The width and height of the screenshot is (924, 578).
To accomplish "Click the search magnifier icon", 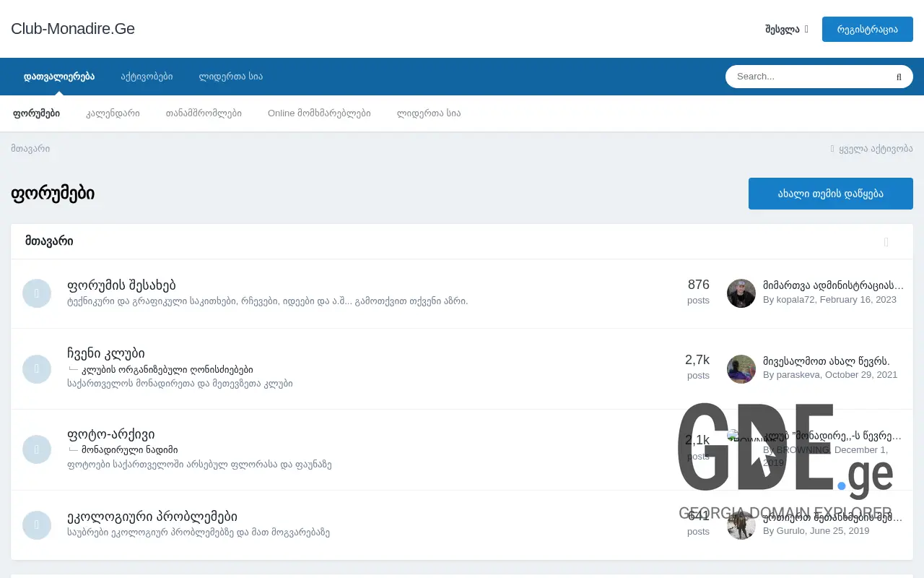I will [899, 76].
